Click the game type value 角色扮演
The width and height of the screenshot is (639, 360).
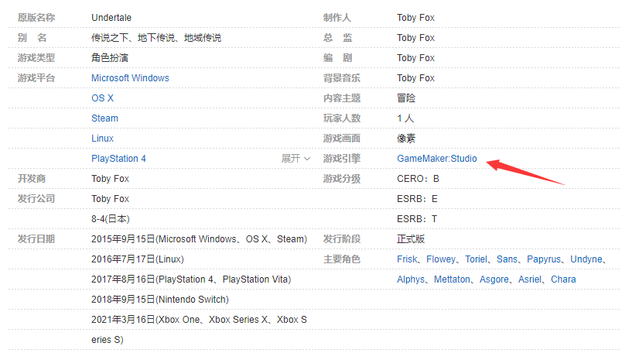click(x=110, y=58)
